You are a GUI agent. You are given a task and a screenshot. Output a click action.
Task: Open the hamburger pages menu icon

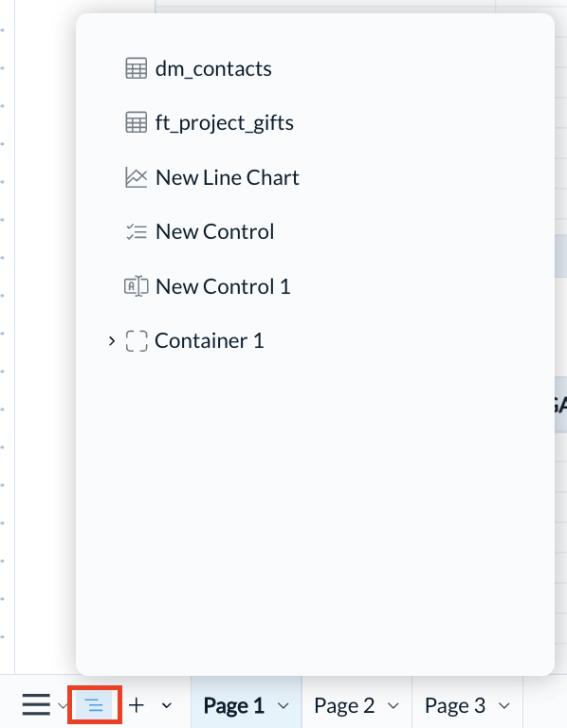coord(36,705)
